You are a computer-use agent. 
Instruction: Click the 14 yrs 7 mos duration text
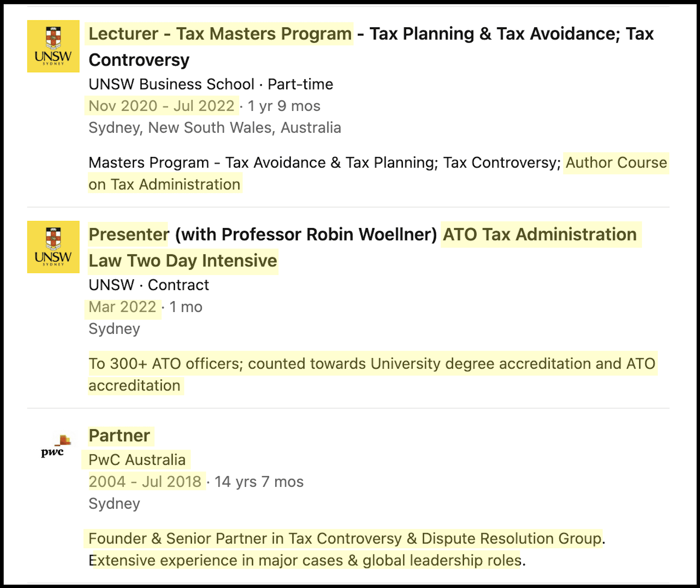pyautogui.click(x=259, y=482)
